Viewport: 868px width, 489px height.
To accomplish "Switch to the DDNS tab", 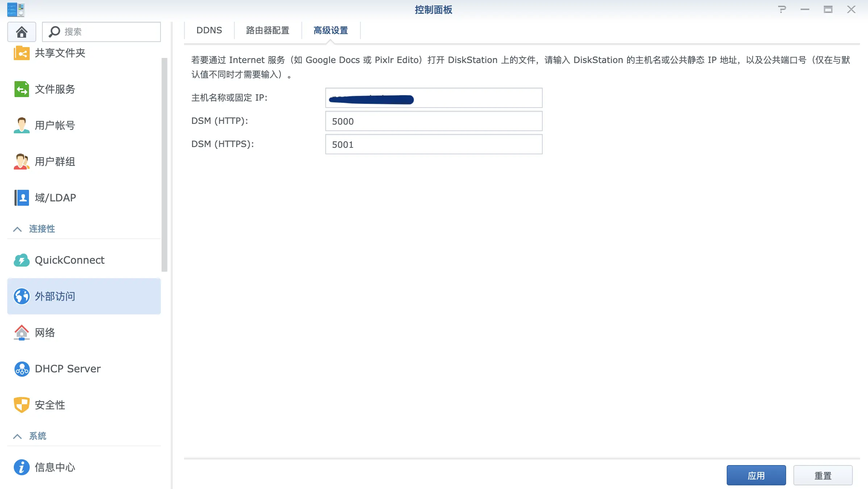I will [209, 30].
